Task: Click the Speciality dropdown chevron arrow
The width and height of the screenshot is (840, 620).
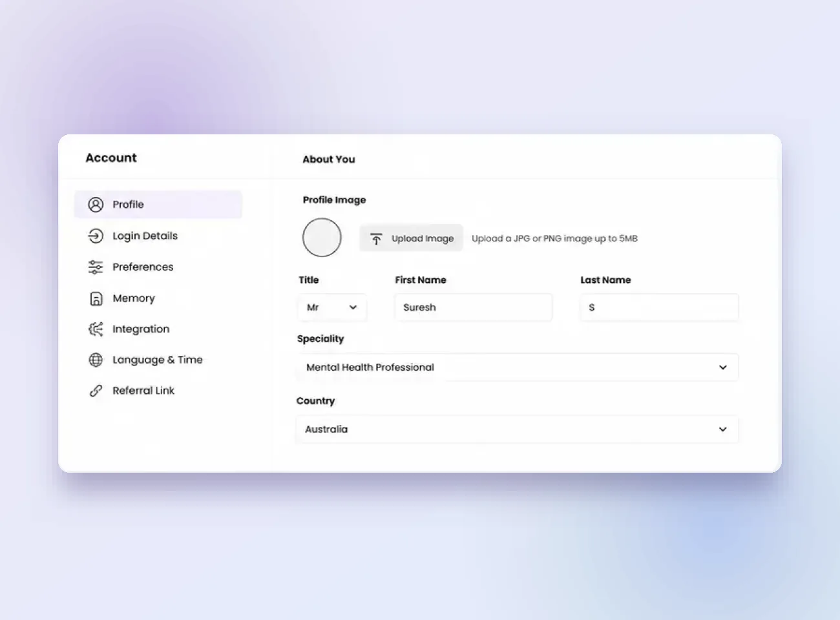Action: [723, 367]
